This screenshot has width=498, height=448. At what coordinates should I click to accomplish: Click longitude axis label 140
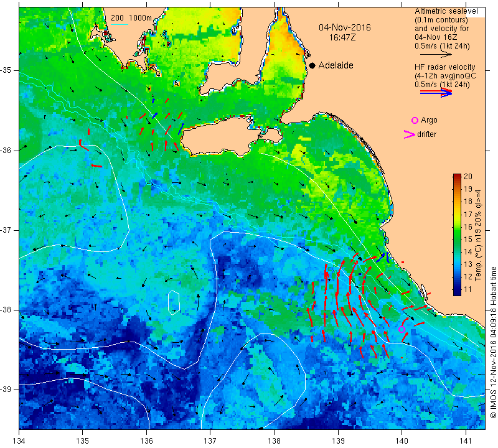click(x=402, y=441)
